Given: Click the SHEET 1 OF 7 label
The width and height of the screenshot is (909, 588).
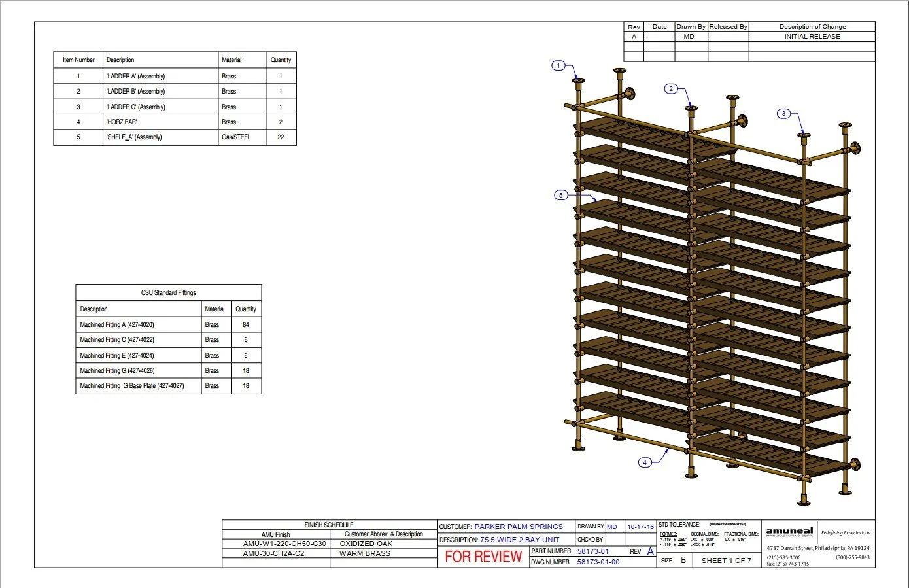Looking at the screenshot, I should pos(727,561).
